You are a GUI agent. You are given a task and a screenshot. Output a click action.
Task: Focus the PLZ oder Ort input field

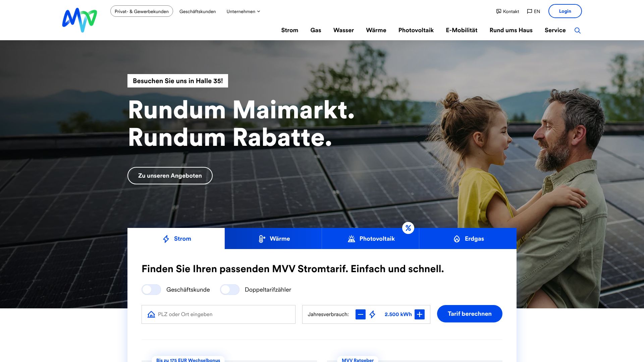click(x=218, y=314)
